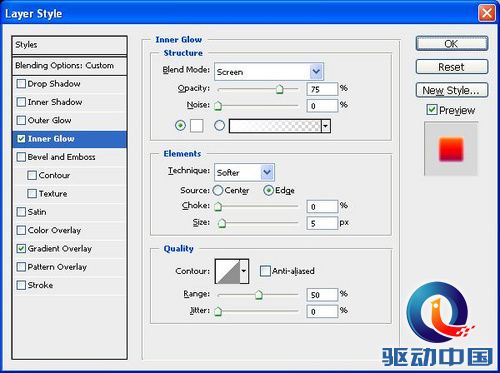Enable the Stroke checkbox
The width and height of the screenshot is (500, 373).
pyautogui.click(x=21, y=285)
